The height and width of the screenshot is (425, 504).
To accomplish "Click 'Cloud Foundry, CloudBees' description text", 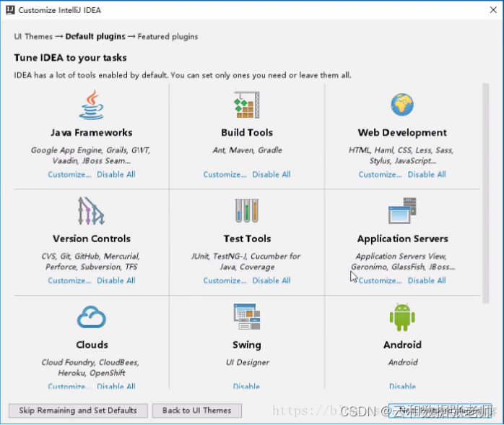I will (90, 363).
